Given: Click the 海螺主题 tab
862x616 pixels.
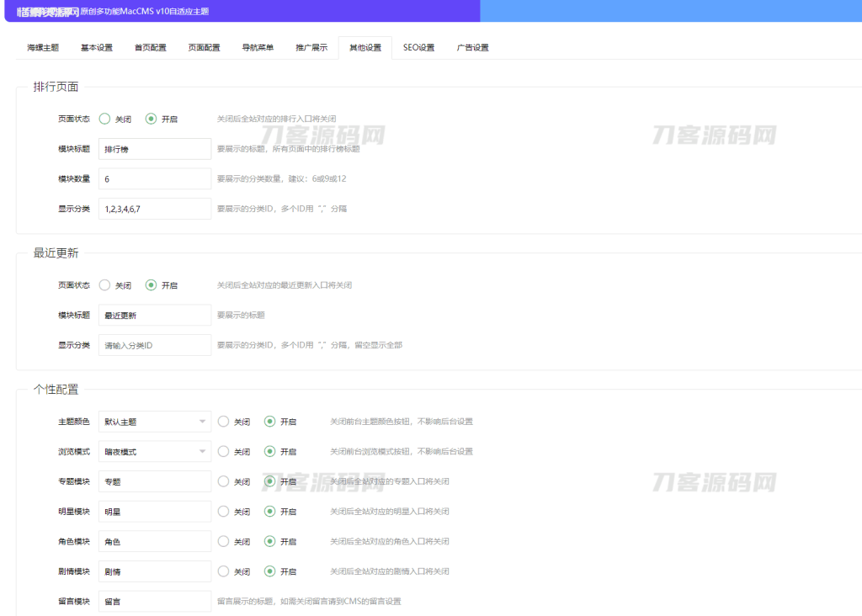Looking at the screenshot, I should point(41,48).
